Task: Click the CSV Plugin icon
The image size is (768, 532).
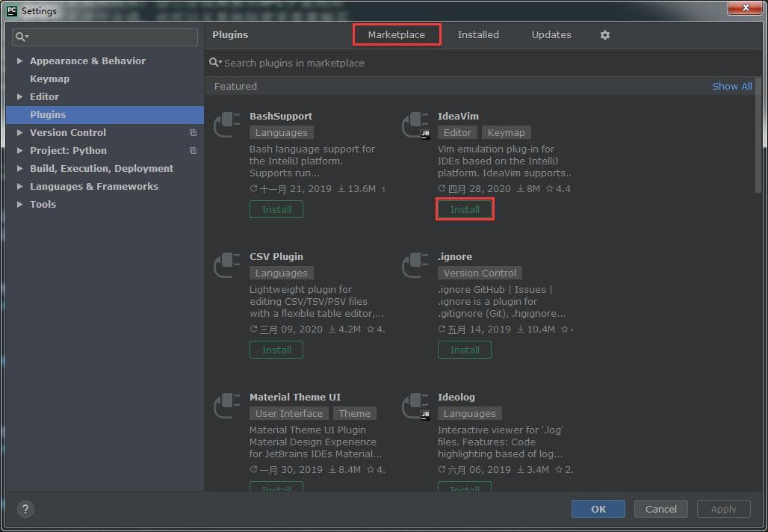Action: coord(227,265)
